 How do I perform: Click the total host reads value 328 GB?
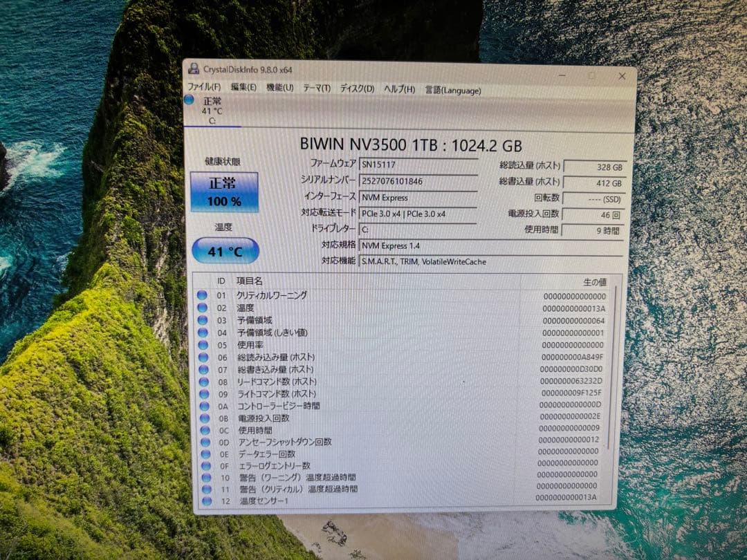pyautogui.click(x=593, y=167)
